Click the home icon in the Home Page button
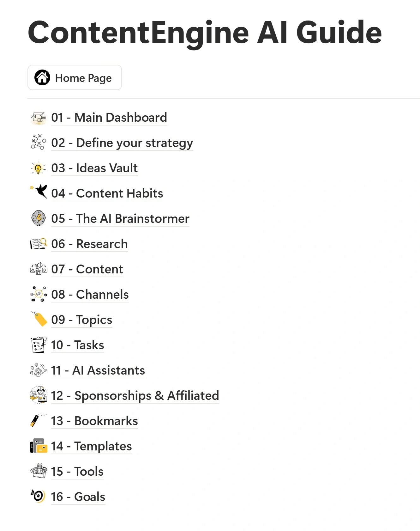Viewport: 420px width, 531px height. (x=43, y=78)
